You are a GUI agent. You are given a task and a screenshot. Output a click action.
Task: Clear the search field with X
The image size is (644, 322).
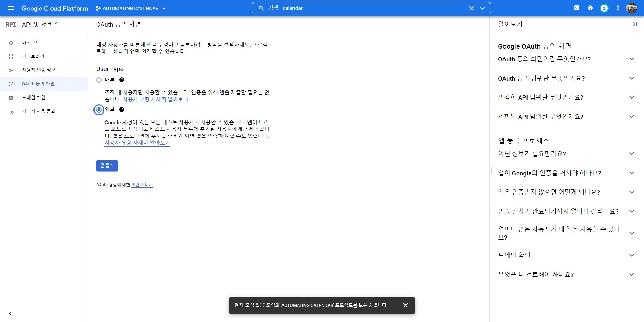(x=471, y=8)
